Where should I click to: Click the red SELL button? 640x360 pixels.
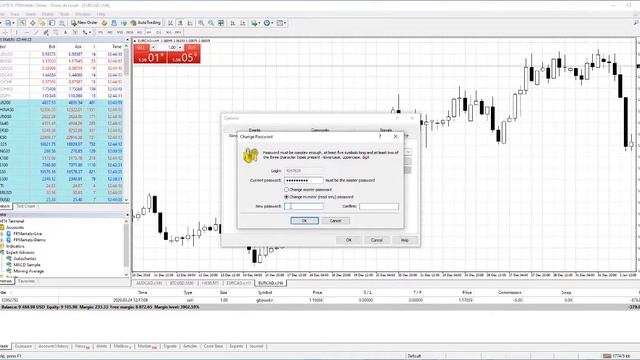point(150,57)
